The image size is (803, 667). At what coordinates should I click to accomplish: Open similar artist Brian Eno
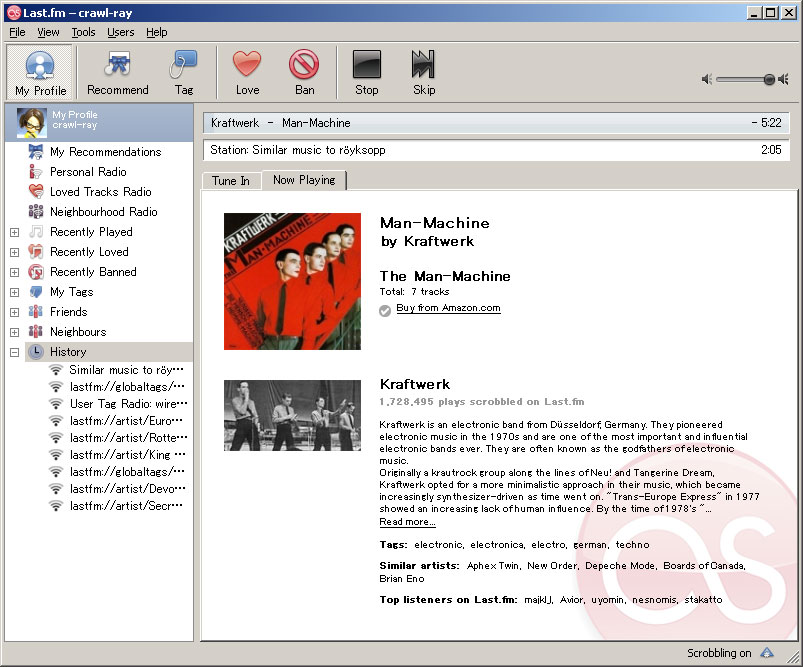click(x=402, y=578)
